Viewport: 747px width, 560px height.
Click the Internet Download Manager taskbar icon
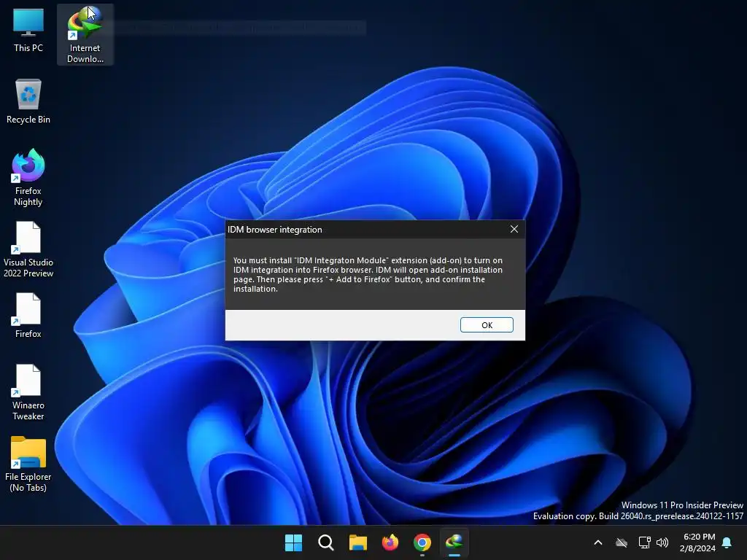point(454,542)
